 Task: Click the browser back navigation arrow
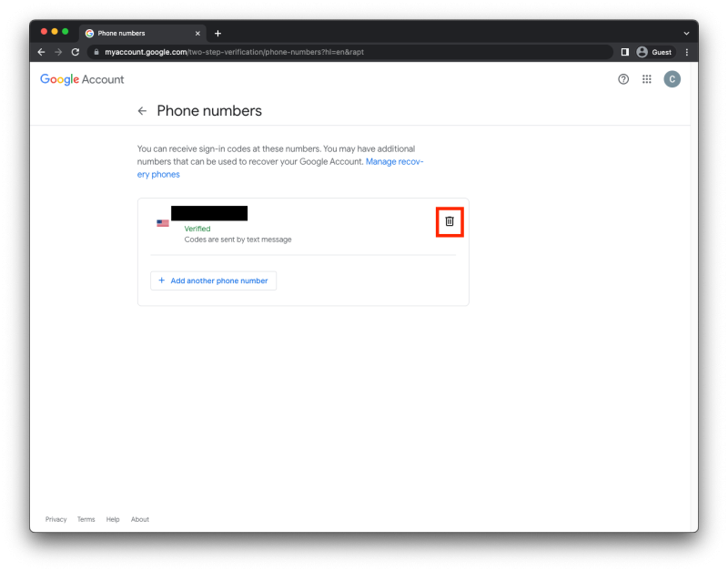point(41,52)
